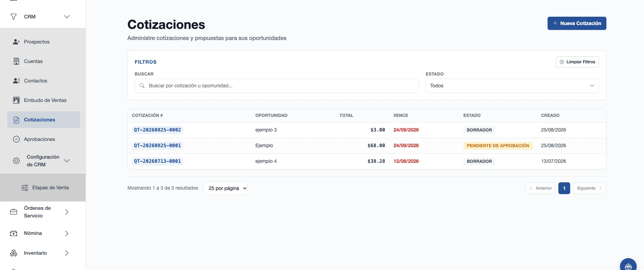Screen dimensions: 644x270
Task: Open quotation QT-20260825-0001
Action: click(x=157, y=145)
